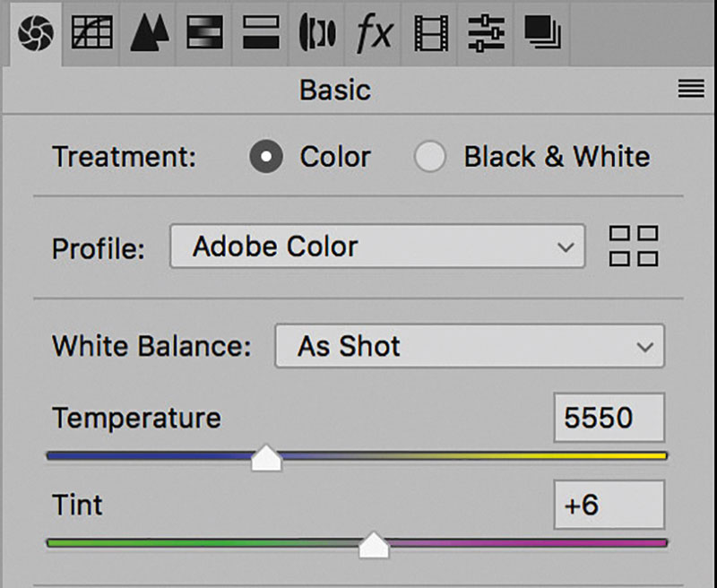Open the Profile dropdown showing Adobe Color
The height and width of the screenshot is (588, 717).
pos(377,246)
